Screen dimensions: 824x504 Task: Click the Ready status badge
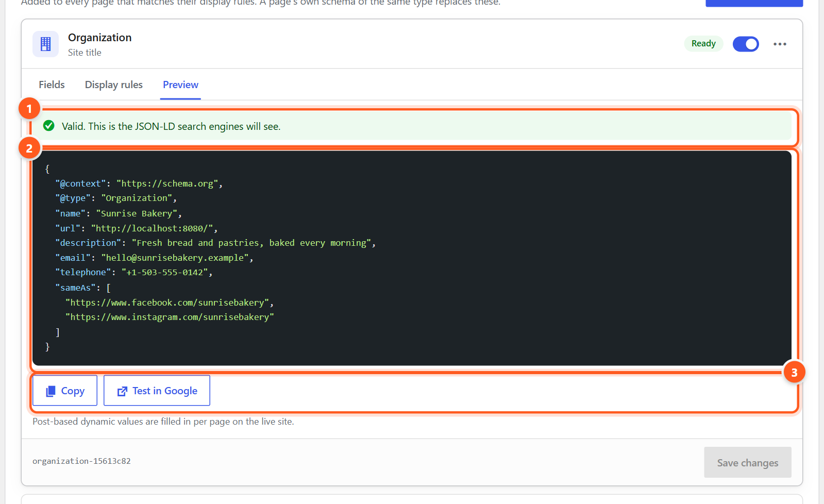(703, 44)
